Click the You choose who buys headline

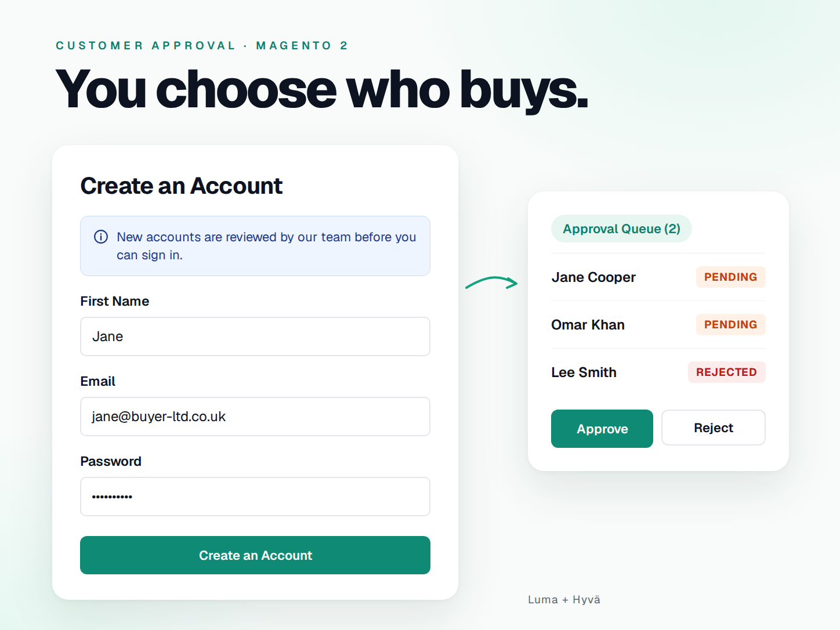click(x=322, y=89)
